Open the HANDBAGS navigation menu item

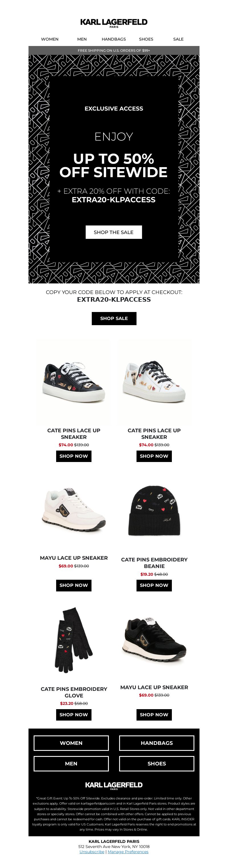point(114,39)
